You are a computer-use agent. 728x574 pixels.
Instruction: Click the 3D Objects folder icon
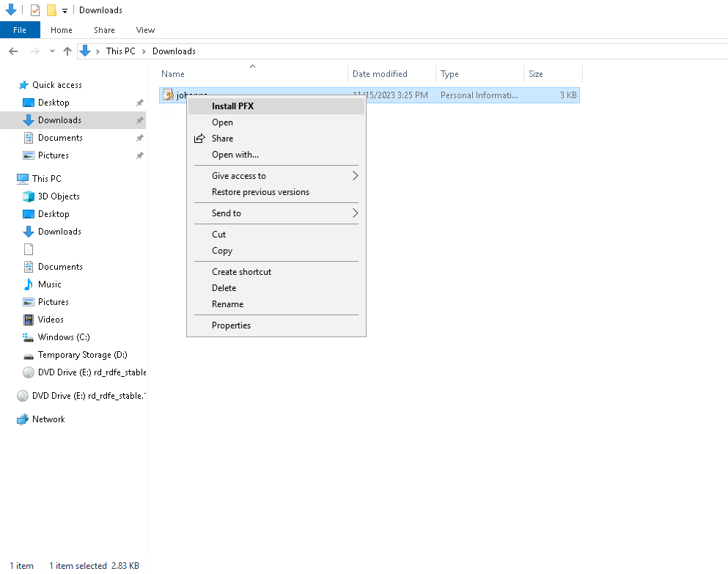coord(29,196)
